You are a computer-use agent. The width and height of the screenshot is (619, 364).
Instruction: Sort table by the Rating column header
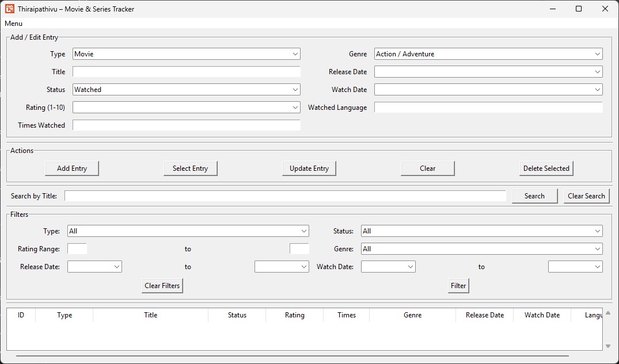[x=294, y=315]
